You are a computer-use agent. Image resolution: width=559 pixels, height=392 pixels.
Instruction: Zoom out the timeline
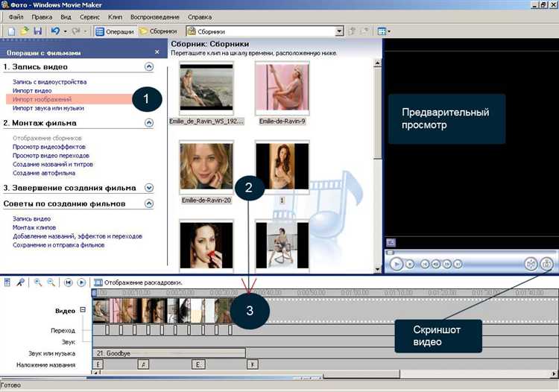pyautogui.click(x=51, y=282)
